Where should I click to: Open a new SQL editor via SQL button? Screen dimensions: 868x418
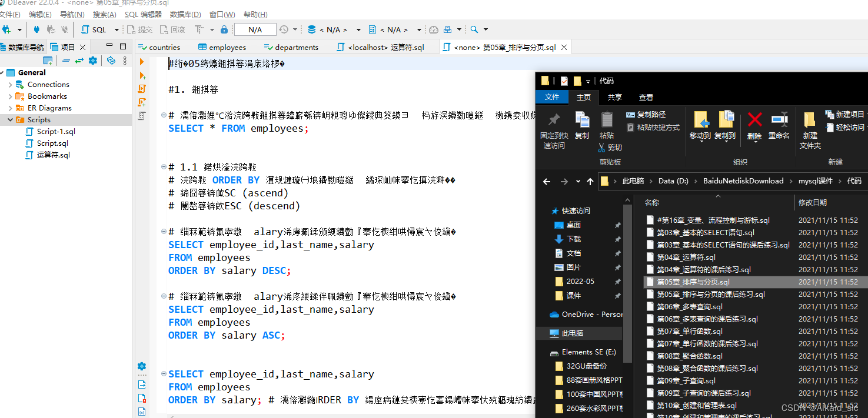[94, 29]
